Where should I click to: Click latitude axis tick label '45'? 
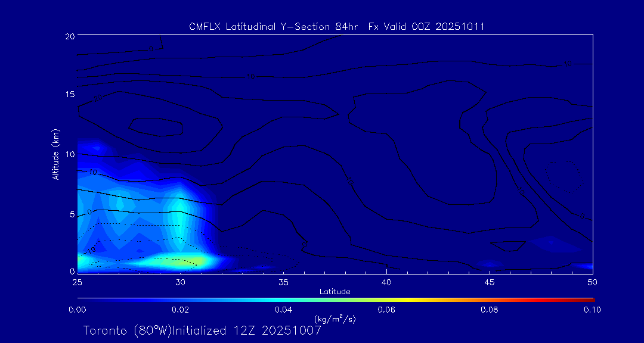[x=490, y=283]
